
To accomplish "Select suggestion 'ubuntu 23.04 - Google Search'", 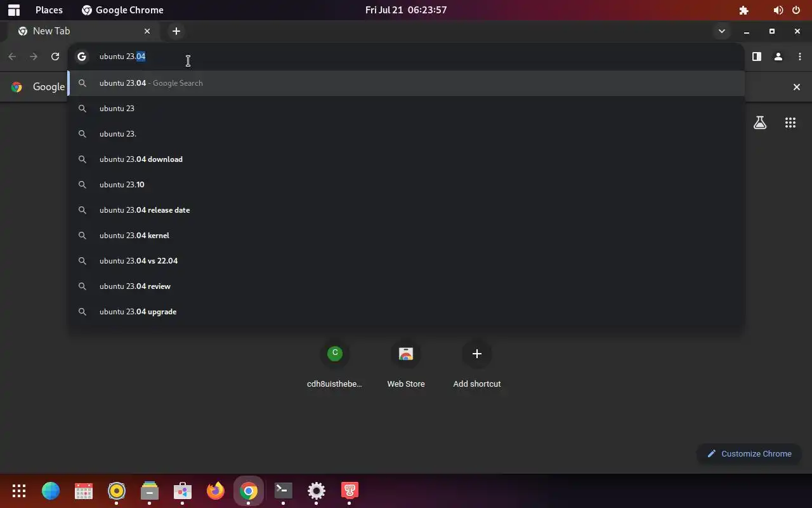I will tap(406, 83).
